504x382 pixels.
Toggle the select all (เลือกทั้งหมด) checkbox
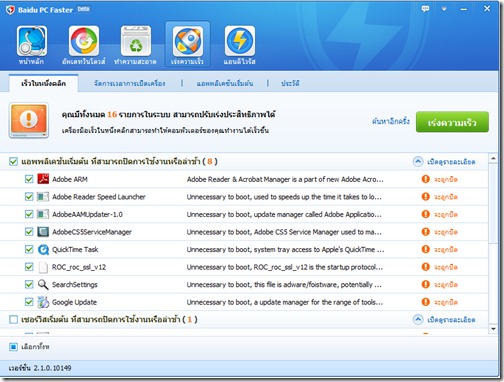tap(13, 347)
